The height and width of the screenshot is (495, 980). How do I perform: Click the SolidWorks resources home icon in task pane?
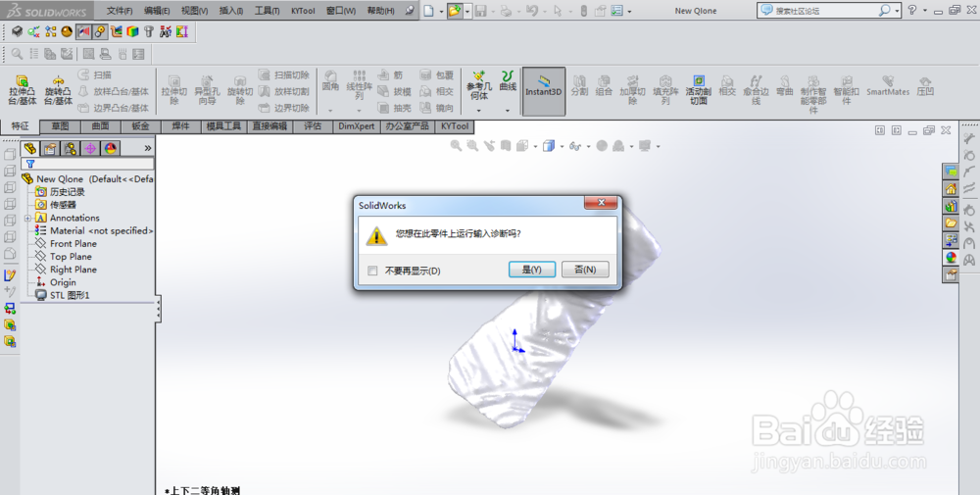pyautogui.click(x=951, y=189)
